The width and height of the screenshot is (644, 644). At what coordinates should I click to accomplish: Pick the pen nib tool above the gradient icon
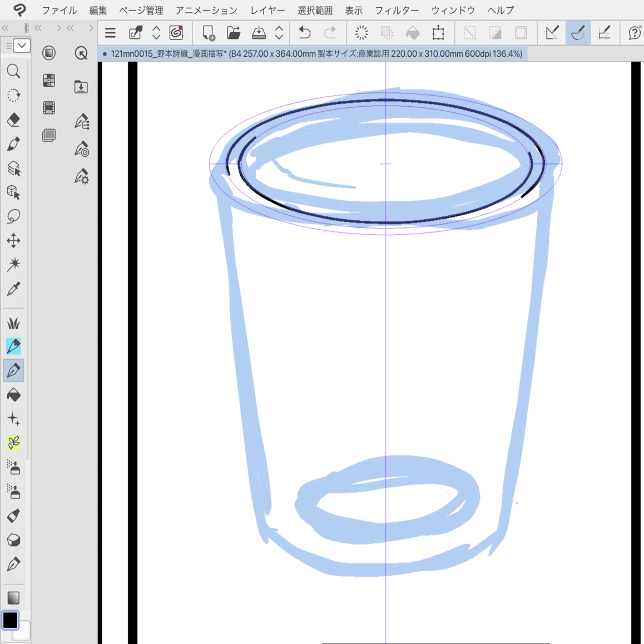(x=13, y=564)
